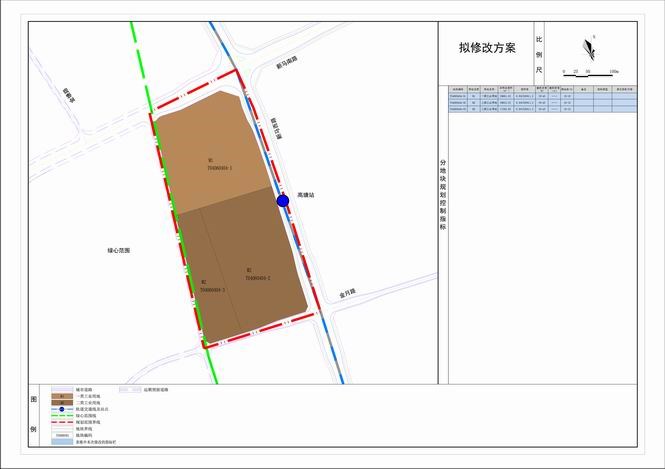Click the blue Gaotang station marker
The image size is (665, 469).
pyautogui.click(x=283, y=201)
